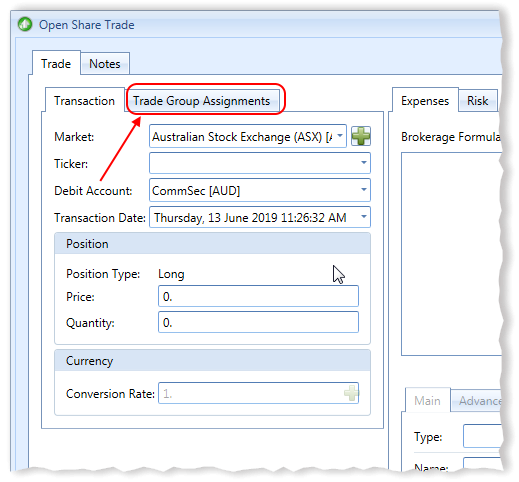Click into the Ticker combo box field
Image resolution: width=519 pixels, height=482 pixels.
260,163
